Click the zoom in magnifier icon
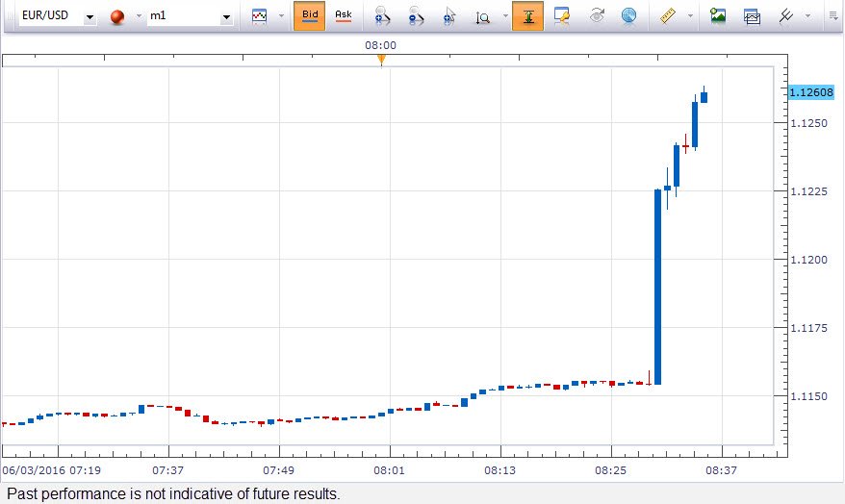Viewport: 845px width, 504px height. [382, 16]
